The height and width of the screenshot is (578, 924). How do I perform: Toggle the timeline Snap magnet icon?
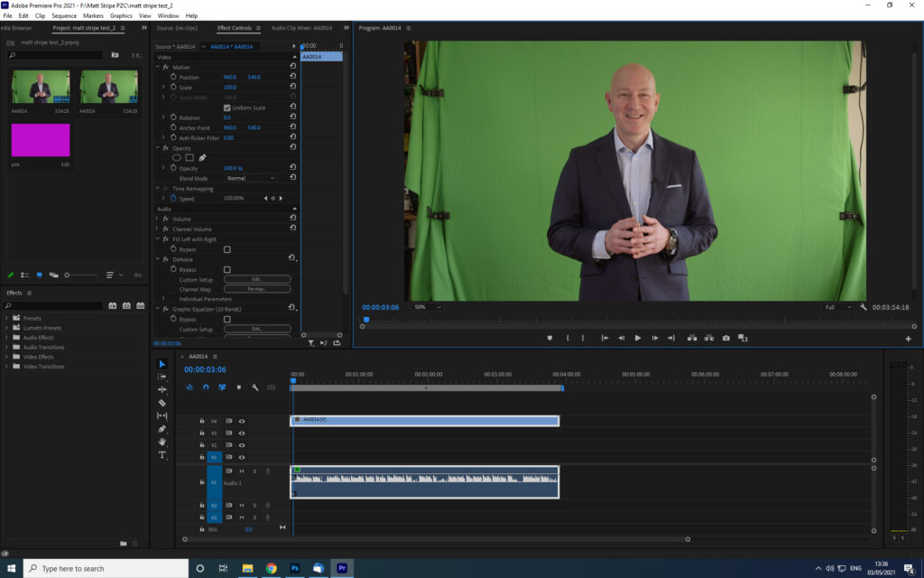[x=206, y=387]
